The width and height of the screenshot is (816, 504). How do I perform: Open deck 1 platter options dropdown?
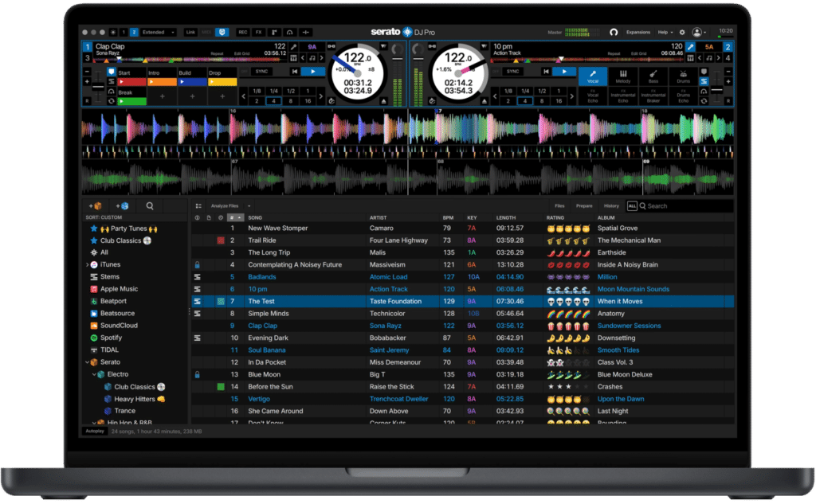(x=383, y=47)
